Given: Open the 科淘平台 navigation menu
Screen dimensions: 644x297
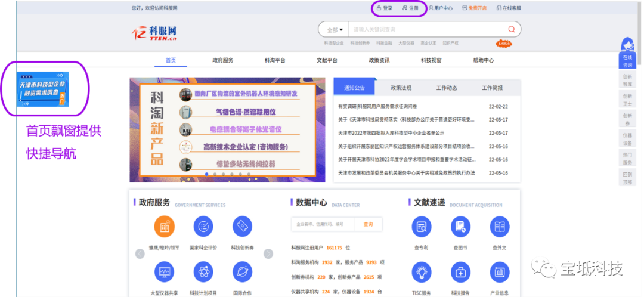Looking at the screenshot, I should (275, 60).
